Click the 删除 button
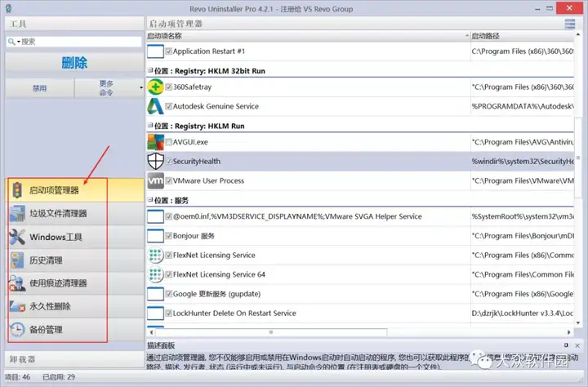 pyautogui.click(x=74, y=62)
